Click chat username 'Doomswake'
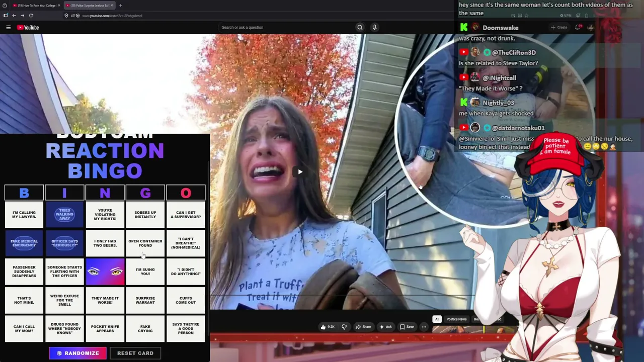 click(500, 28)
